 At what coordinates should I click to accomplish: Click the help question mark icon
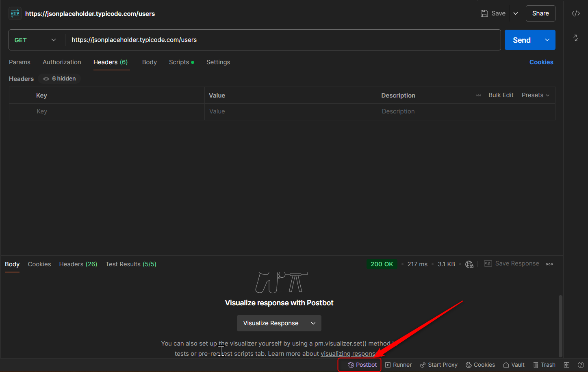[x=581, y=365]
